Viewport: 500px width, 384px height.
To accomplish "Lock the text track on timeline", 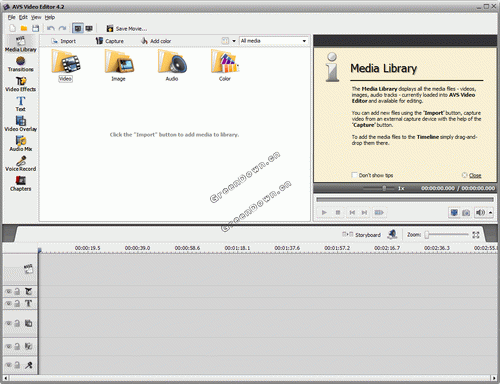I will point(17,304).
